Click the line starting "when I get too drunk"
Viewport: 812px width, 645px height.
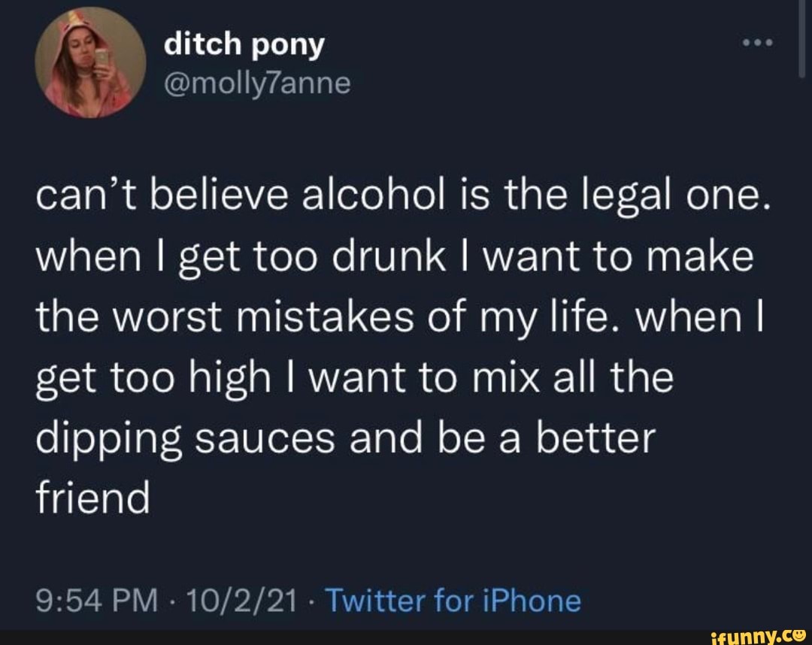point(395,257)
